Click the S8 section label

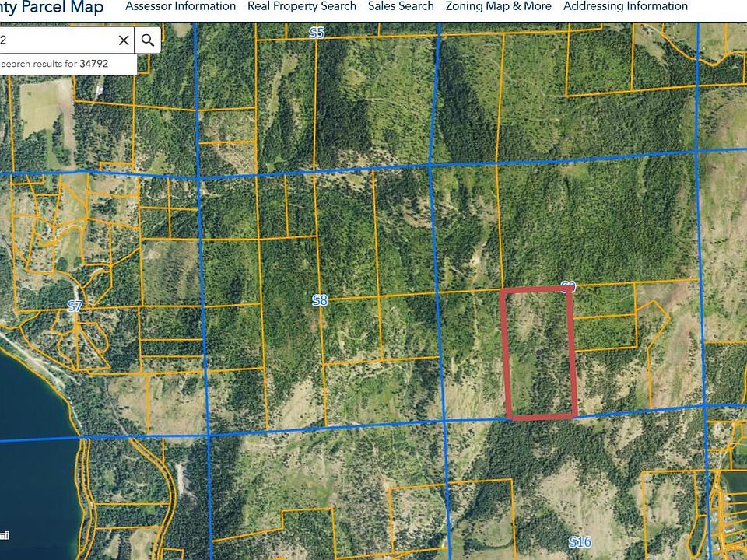coord(320,300)
